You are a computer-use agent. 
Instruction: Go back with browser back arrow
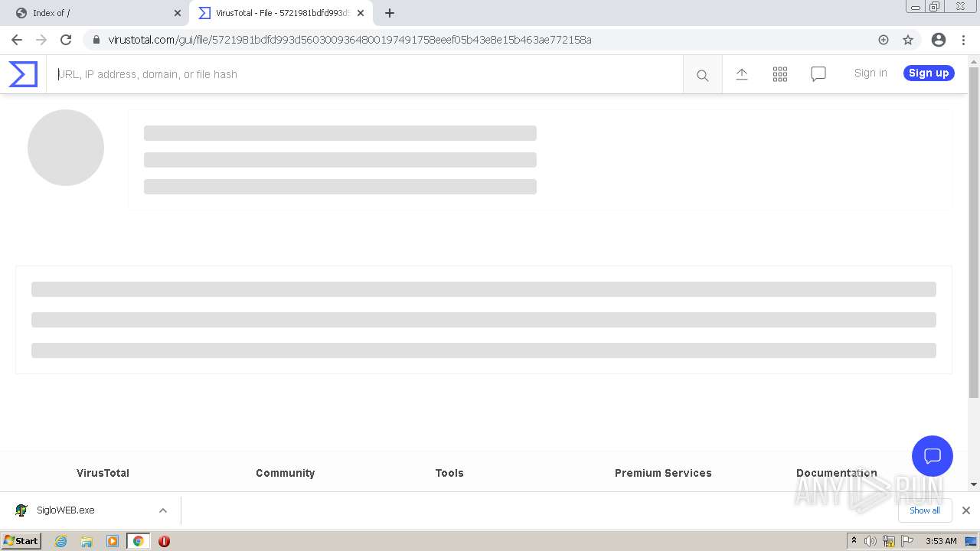pyautogui.click(x=17, y=40)
